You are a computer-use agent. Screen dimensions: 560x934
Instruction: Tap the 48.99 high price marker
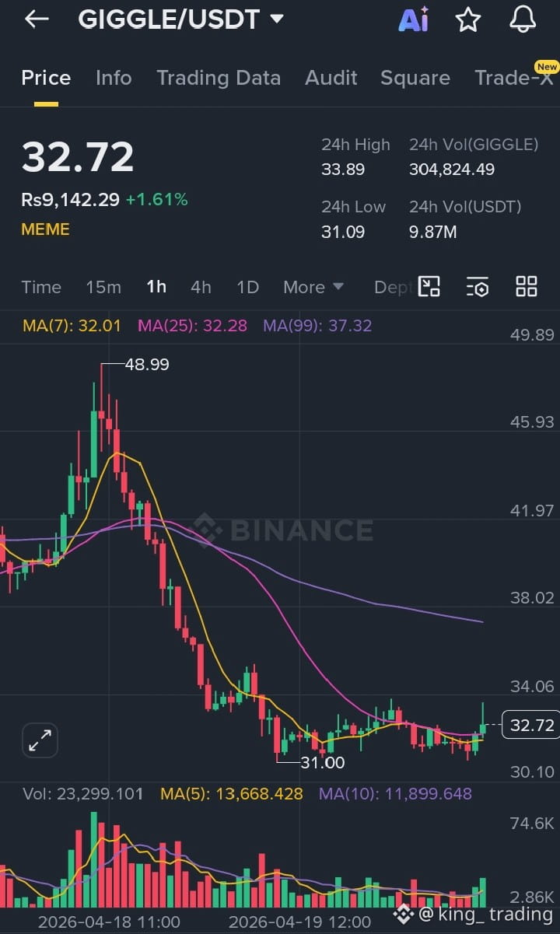coord(147,364)
